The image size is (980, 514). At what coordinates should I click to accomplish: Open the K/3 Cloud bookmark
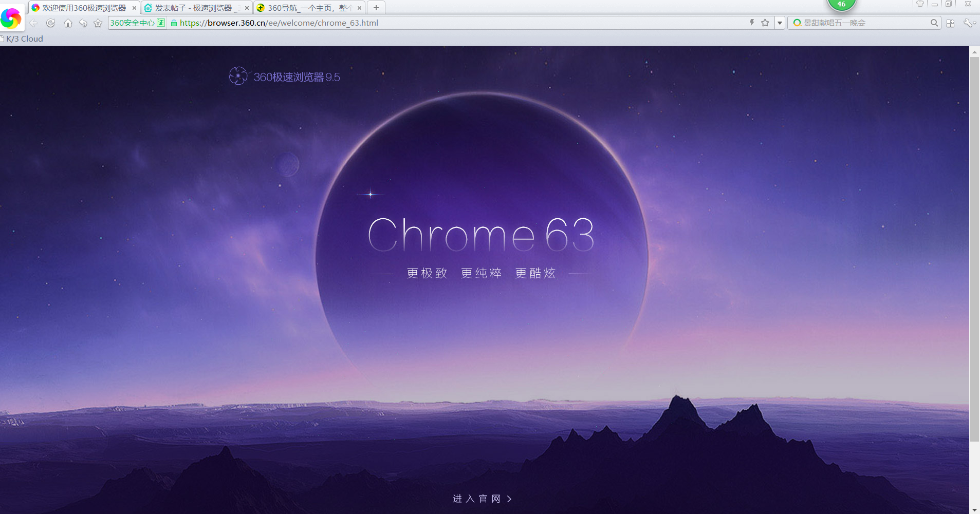(x=23, y=39)
